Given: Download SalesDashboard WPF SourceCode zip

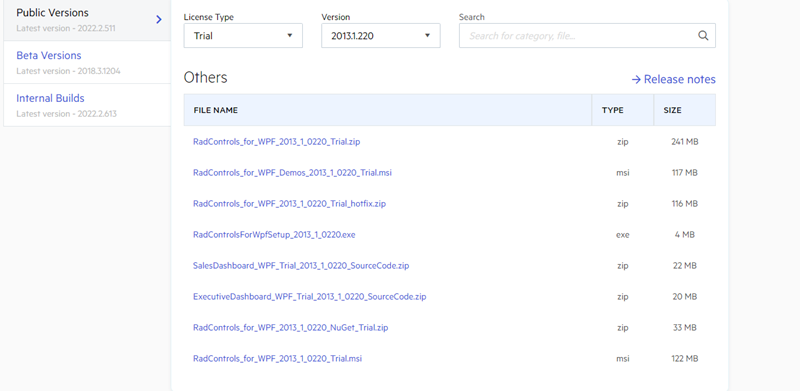Looking at the screenshot, I should tap(301, 266).
